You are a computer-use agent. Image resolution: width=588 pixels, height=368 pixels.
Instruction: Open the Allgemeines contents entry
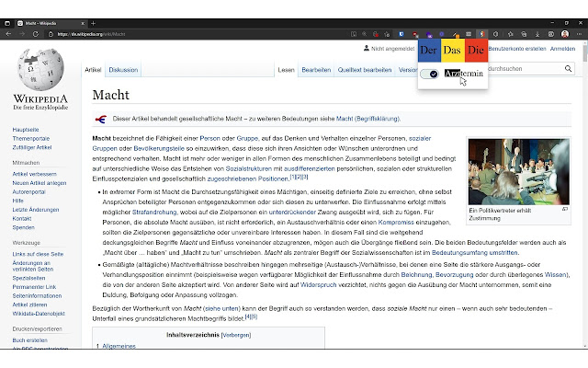tap(119, 346)
